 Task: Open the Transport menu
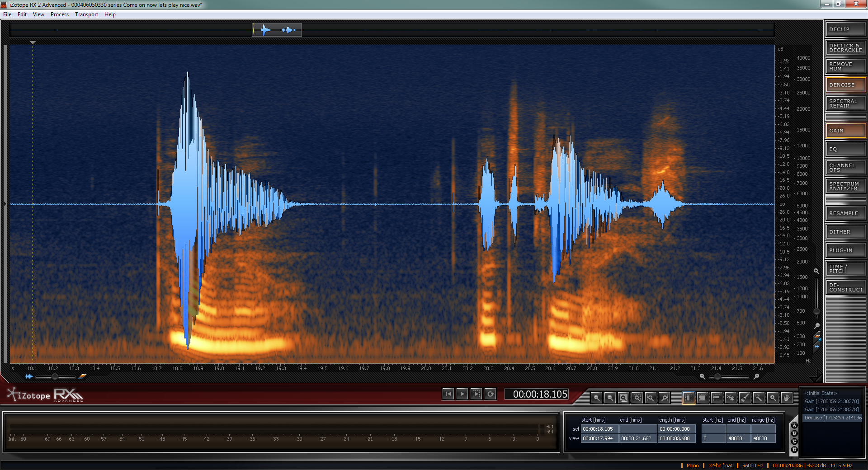click(86, 14)
